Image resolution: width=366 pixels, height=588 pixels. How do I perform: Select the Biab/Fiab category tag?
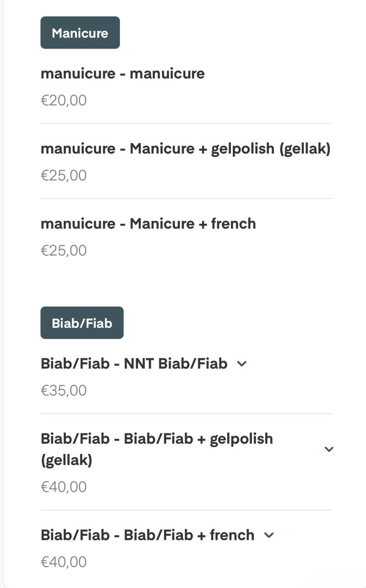(82, 323)
